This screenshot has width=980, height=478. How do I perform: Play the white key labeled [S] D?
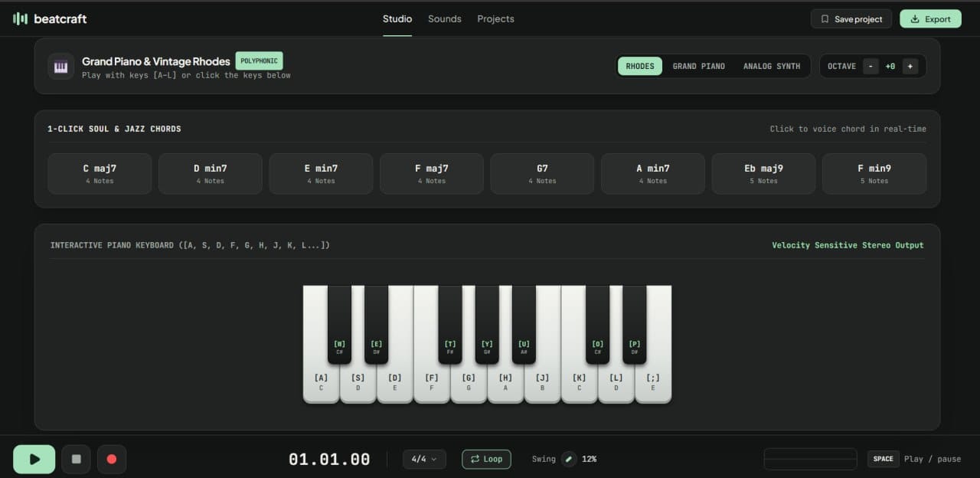358,381
